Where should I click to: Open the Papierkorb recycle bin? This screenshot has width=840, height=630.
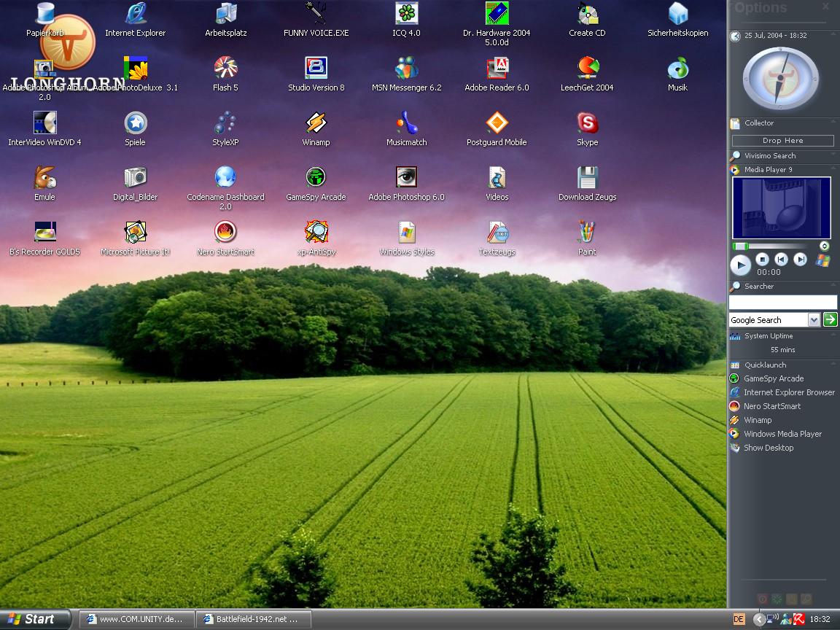tap(44, 14)
